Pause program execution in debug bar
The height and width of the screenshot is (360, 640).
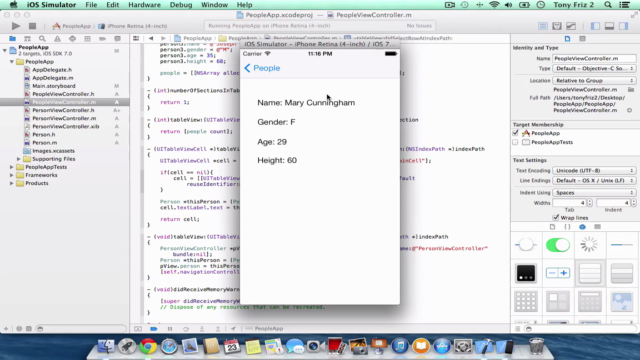[170, 329]
